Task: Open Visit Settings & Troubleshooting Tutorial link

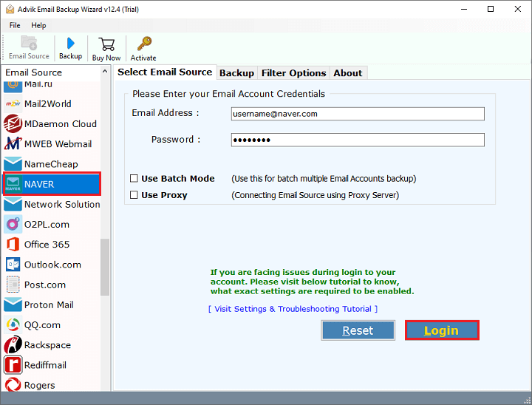Action: [293, 309]
